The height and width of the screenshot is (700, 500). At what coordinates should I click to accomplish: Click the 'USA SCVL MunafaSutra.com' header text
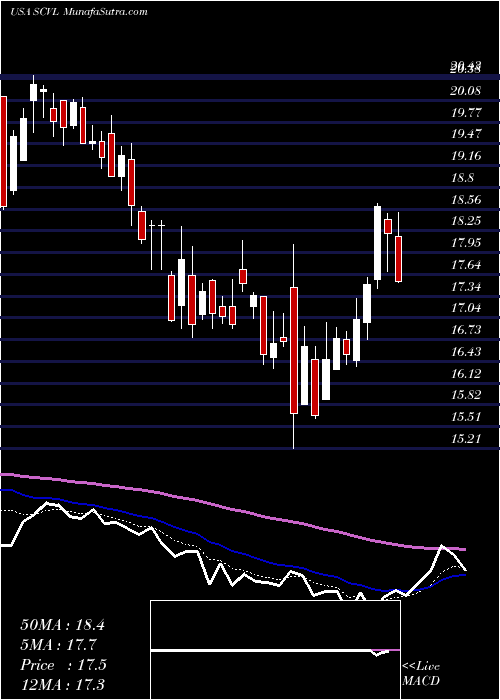click(79, 12)
